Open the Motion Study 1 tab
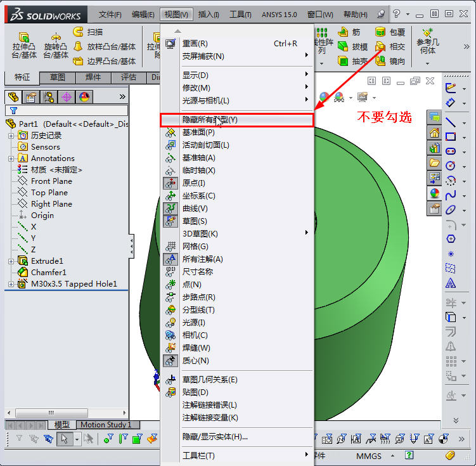476x466 pixels. [x=106, y=425]
